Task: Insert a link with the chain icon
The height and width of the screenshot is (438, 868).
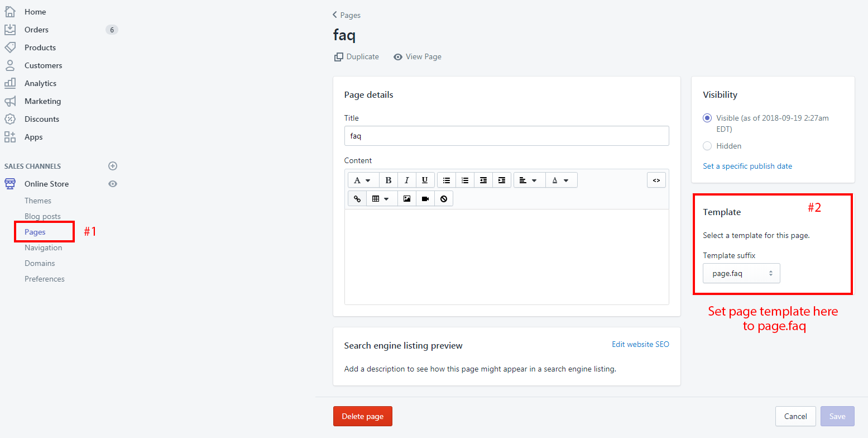Action: [x=357, y=198]
